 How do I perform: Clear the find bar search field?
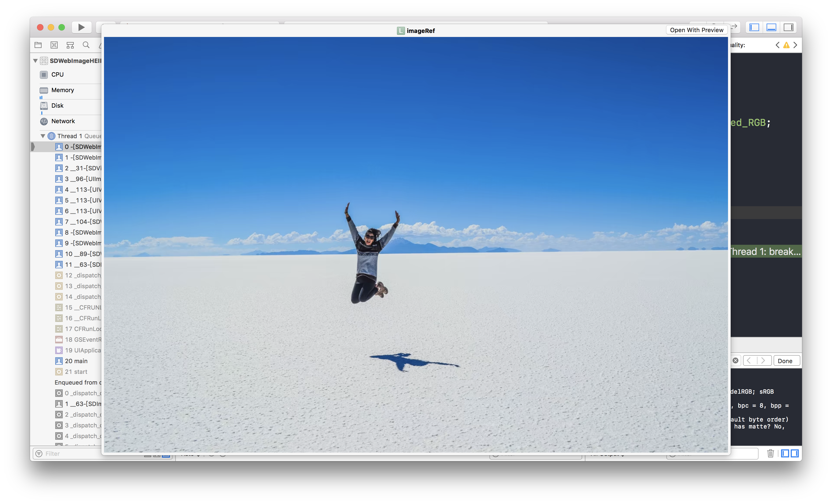736,361
